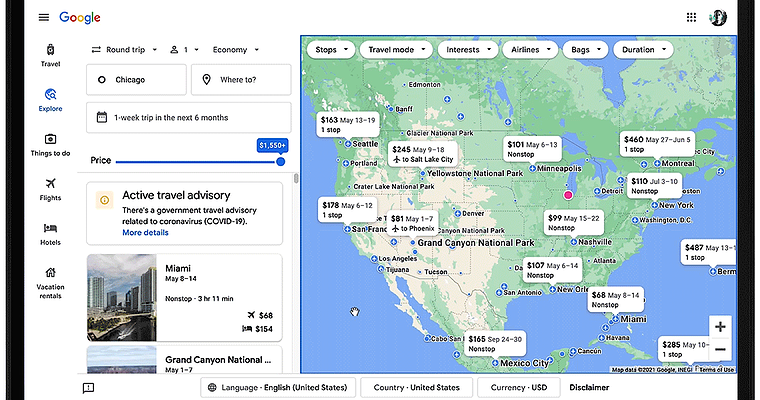
Task: Click the travel advisory info icon
Action: [104, 200]
